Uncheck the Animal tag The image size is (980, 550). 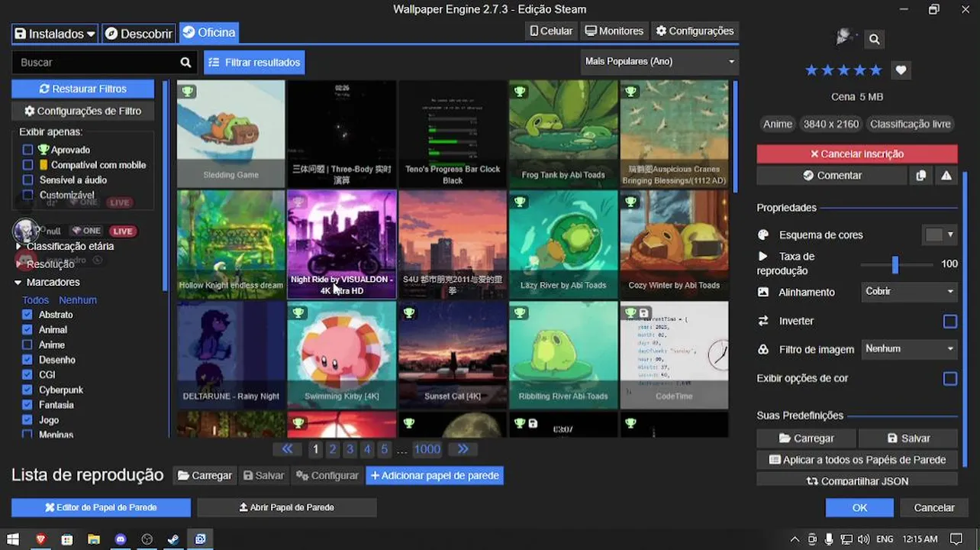click(27, 330)
